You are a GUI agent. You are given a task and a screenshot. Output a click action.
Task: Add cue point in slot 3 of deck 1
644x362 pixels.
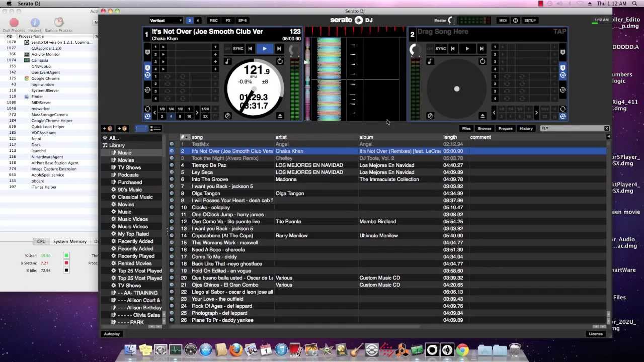(x=215, y=61)
